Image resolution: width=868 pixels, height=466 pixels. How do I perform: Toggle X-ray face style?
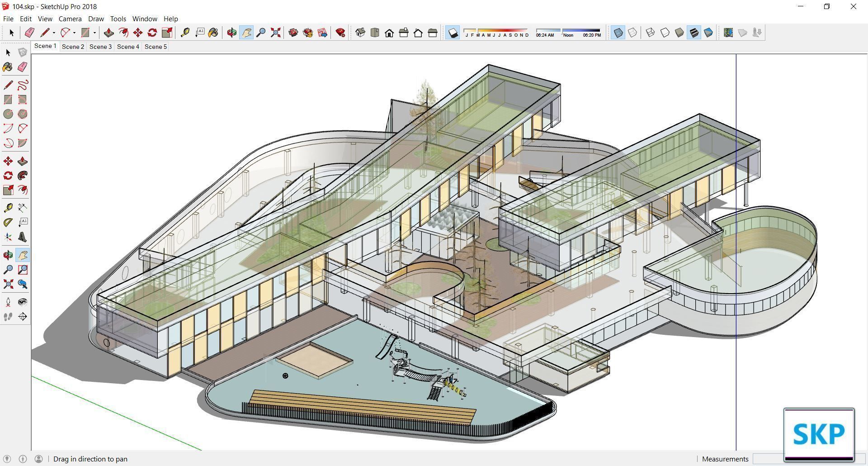pos(618,33)
